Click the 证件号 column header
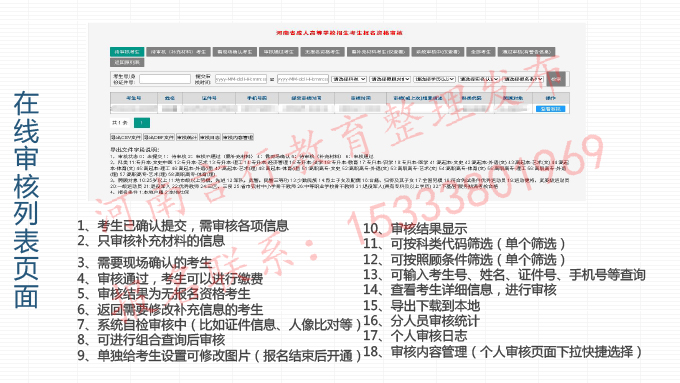The image size is (680, 383). tap(209, 98)
